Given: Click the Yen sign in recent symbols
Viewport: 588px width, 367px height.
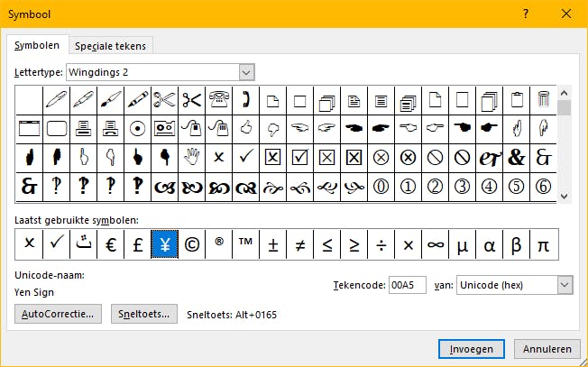Looking at the screenshot, I should (x=164, y=244).
